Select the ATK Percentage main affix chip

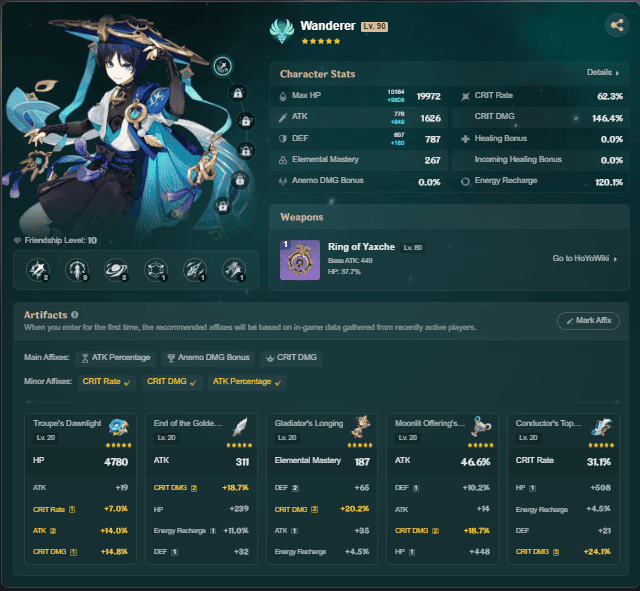point(116,358)
